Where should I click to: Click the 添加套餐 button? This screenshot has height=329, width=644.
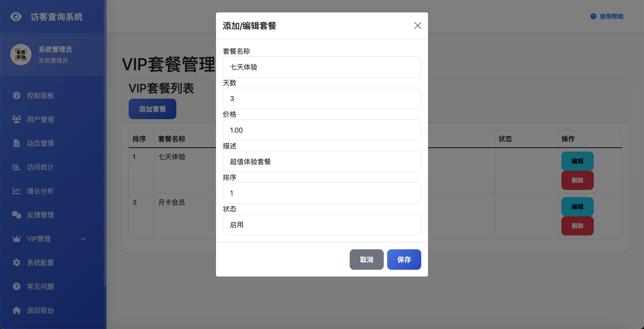point(152,109)
